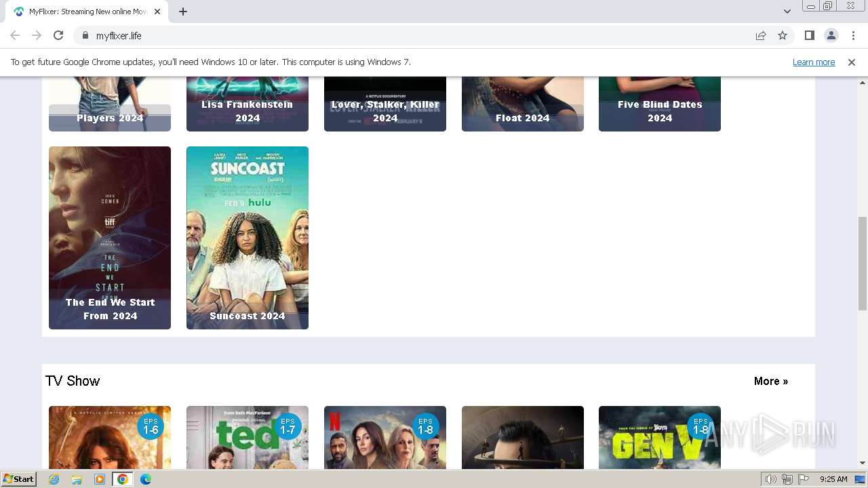The image size is (868, 488).
Task: Open the Float 2024 movie card
Action: click(523, 104)
